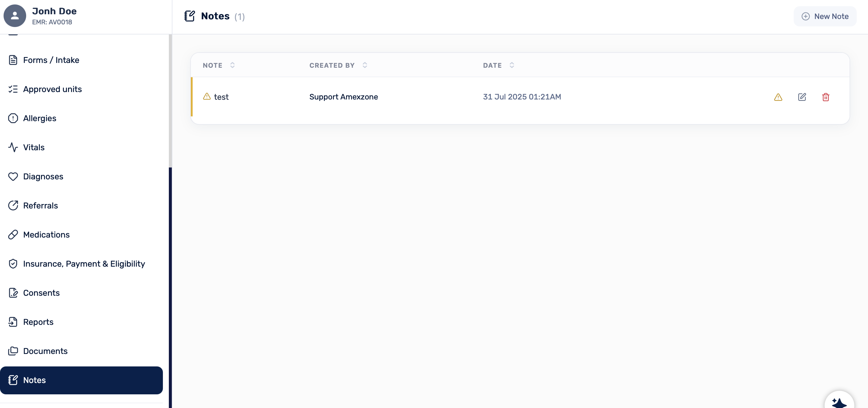
Task: Click Support Amexzone in Created By
Action: tap(343, 97)
